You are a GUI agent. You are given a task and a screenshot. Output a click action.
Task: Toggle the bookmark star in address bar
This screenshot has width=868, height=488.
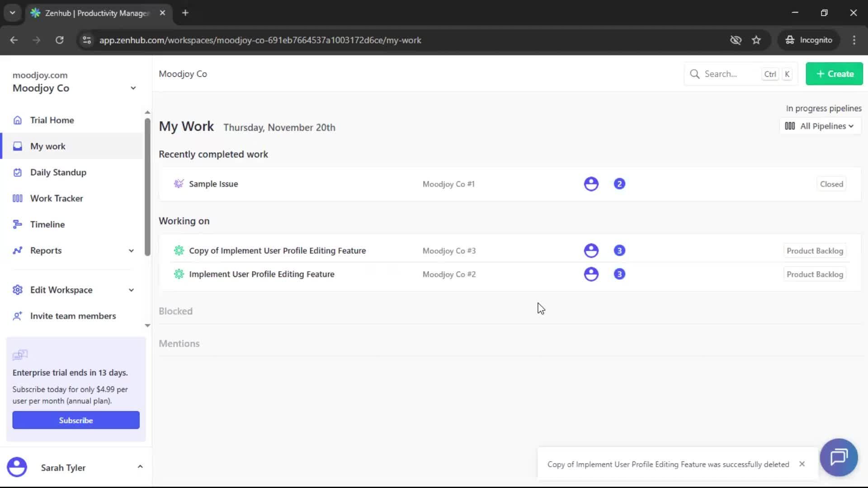click(756, 40)
